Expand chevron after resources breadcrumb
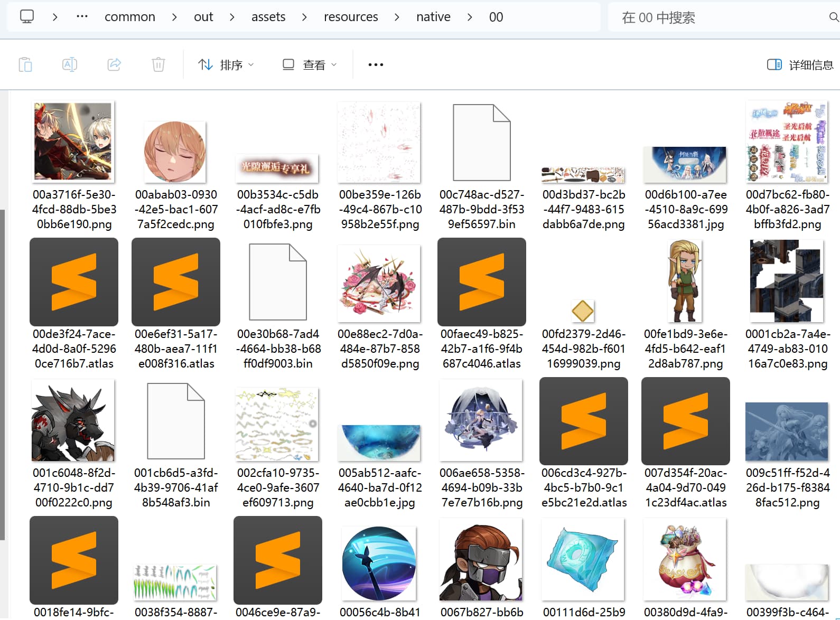The image size is (840, 620). click(x=397, y=17)
